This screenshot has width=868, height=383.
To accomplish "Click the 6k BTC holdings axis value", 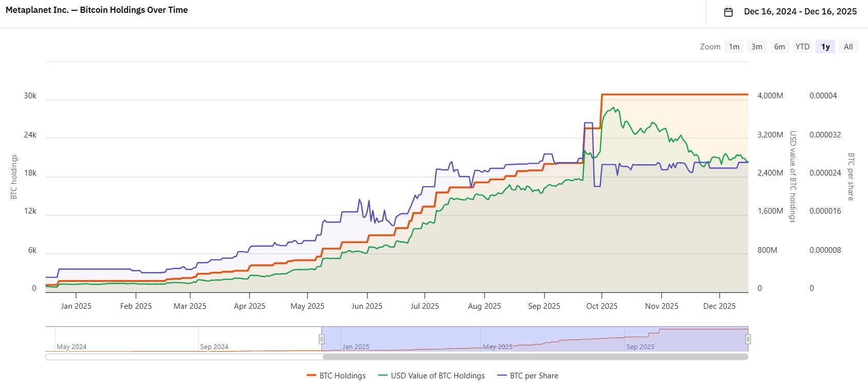I will click(32, 250).
